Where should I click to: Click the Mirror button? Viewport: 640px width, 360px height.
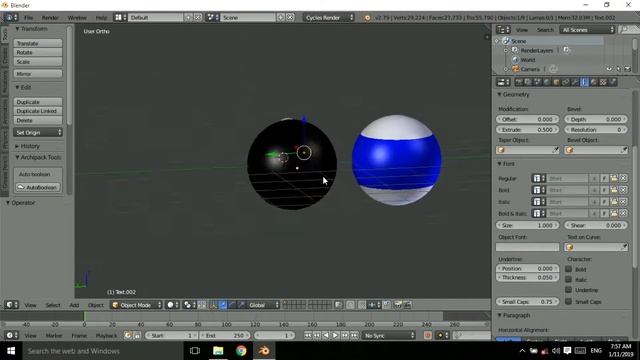pyautogui.click(x=38, y=74)
